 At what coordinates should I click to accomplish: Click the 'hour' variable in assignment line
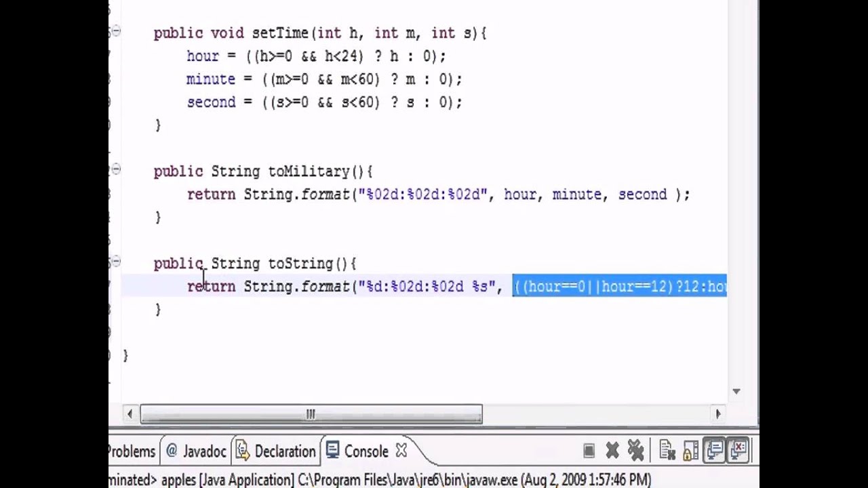203,56
